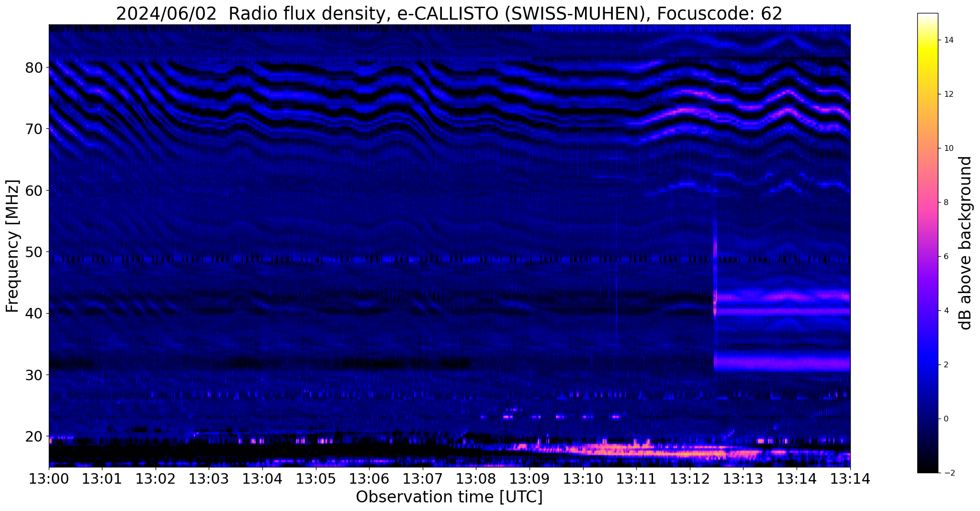Click the 13:11 time tick label
The height and width of the screenshot is (511, 980).
point(637,478)
